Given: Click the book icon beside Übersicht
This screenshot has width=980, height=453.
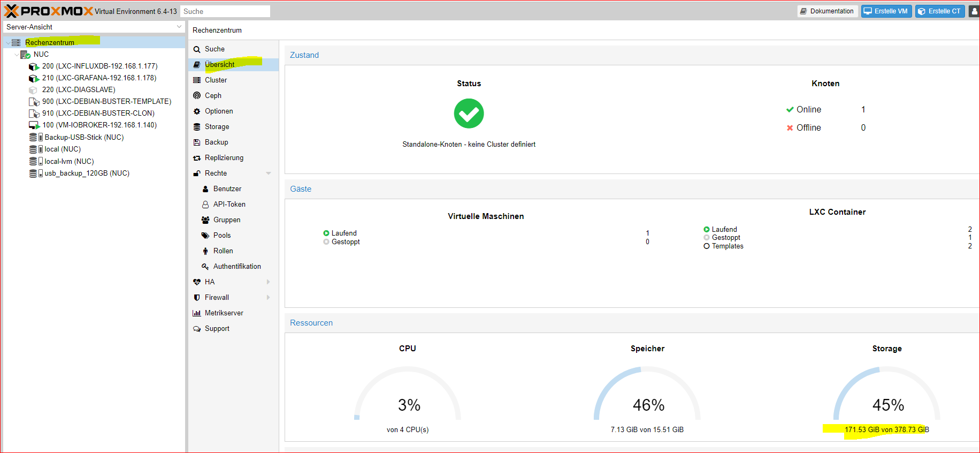Looking at the screenshot, I should tap(197, 65).
